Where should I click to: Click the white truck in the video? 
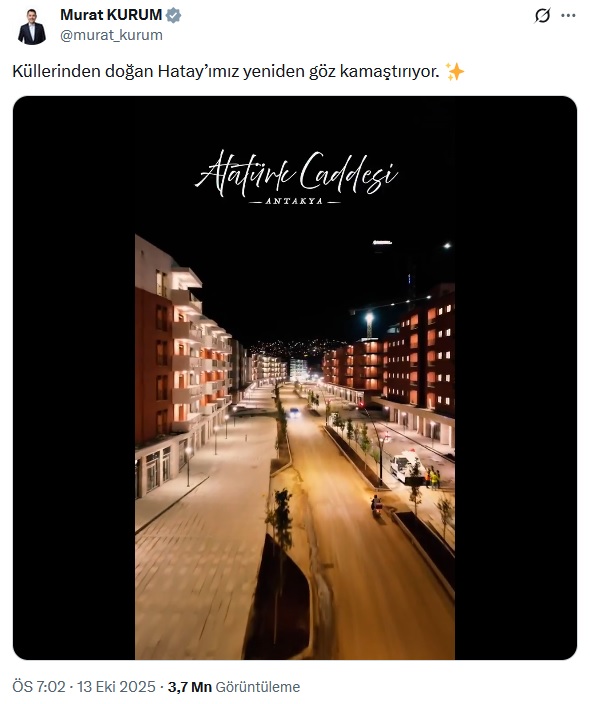click(x=406, y=467)
